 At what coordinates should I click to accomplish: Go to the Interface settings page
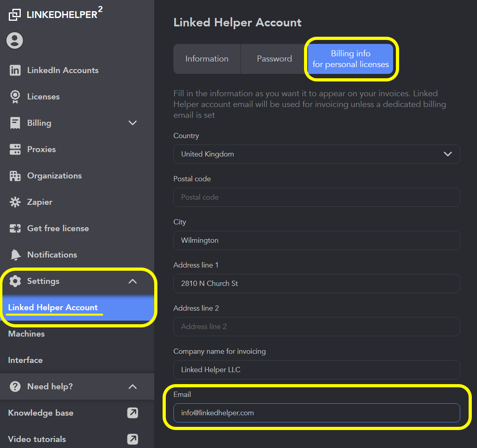pyautogui.click(x=25, y=360)
